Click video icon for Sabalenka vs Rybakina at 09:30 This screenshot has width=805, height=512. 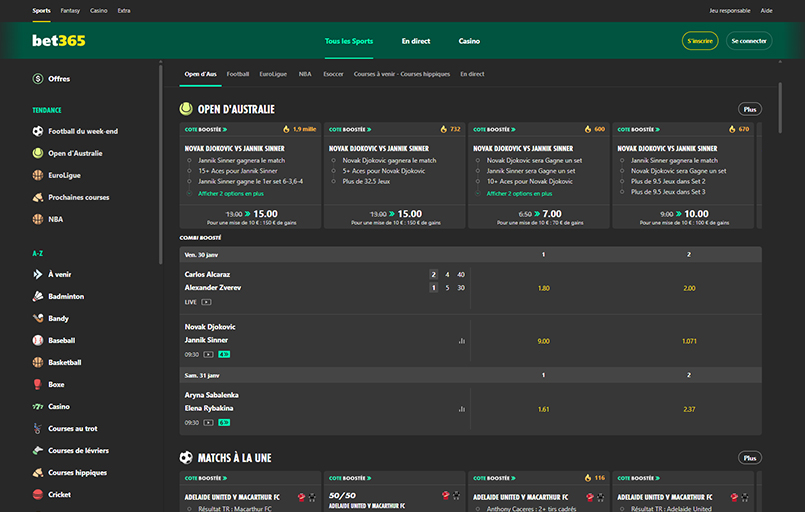pos(208,423)
